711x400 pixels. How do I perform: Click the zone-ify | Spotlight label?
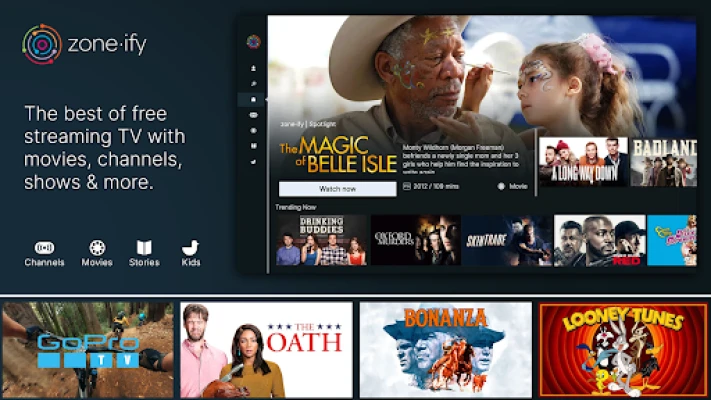(x=308, y=124)
